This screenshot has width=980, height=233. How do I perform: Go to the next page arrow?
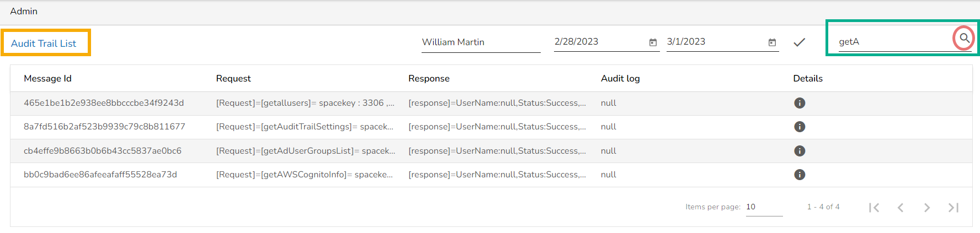927,208
